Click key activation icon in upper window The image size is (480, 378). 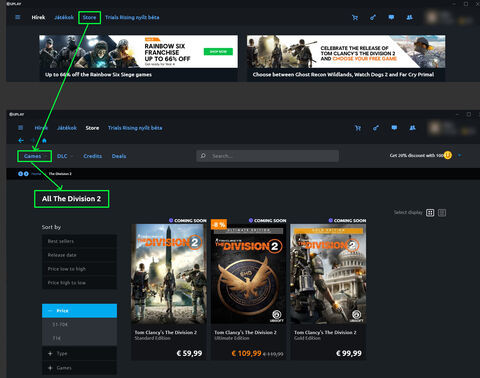click(373, 17)
